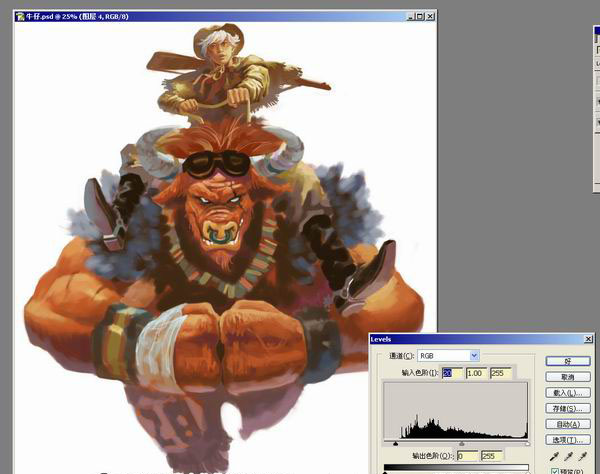Click the black input level slider triangle
The height and width of the screenshot is (474, 600).
pos(396,444)
